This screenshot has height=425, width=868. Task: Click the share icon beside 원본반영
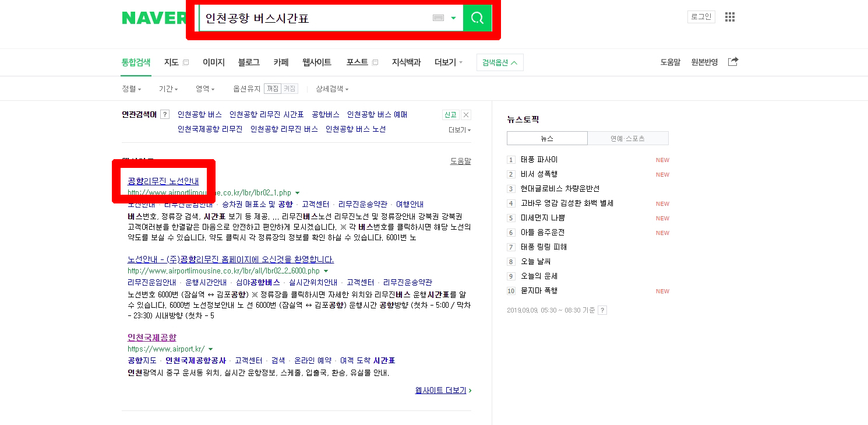(x=733, y=62)
